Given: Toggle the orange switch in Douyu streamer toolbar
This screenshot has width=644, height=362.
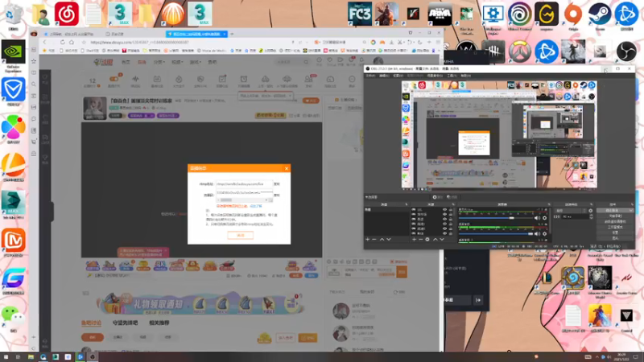Looking at the screenshot, I should (x=114, y=79).
